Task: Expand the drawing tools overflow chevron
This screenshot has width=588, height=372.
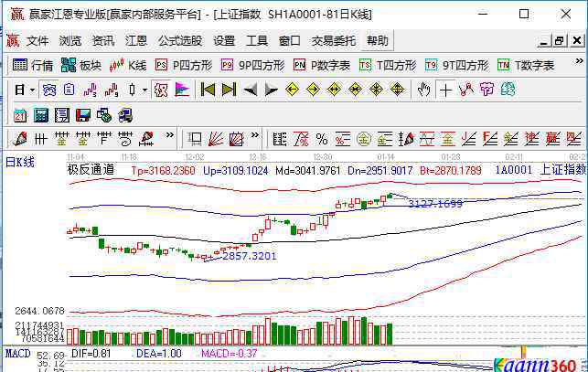Action: [170, 135]
